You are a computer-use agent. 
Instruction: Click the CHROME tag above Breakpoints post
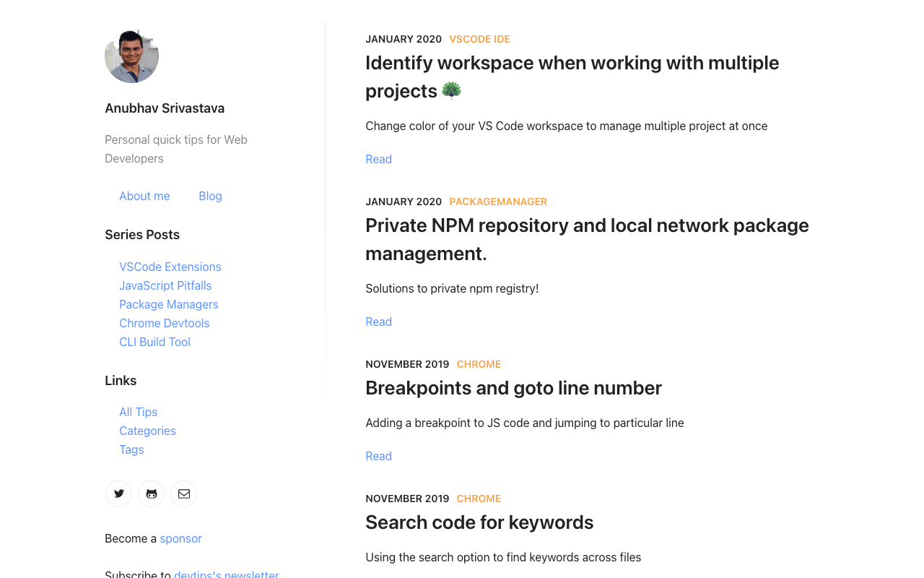(479, 364)
